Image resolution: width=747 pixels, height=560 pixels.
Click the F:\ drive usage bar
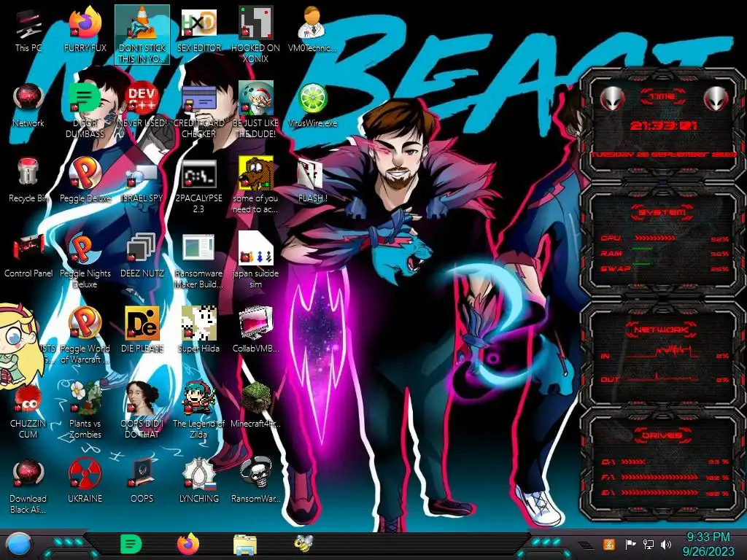pyautogui.click(x=659, y=477)
